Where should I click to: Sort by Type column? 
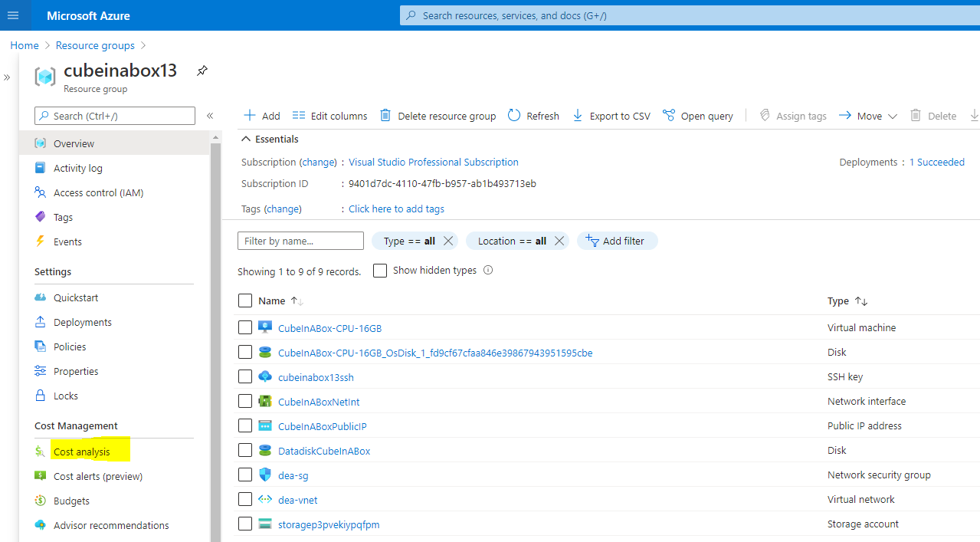847,301
